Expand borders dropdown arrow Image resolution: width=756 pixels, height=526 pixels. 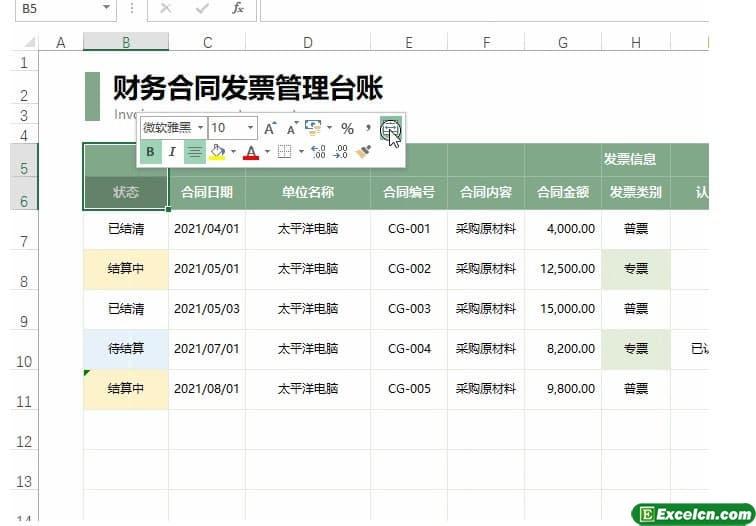point(301,152)
